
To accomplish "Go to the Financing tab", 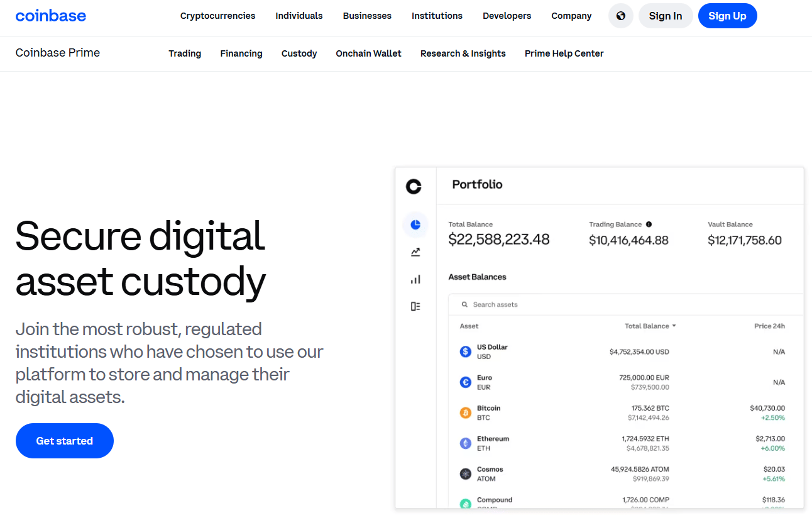I will click(x=241, y=53).
